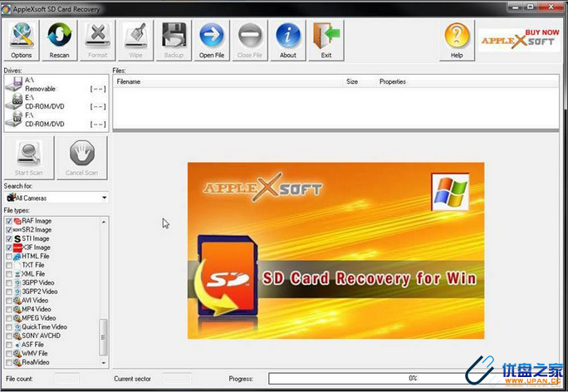This screenshot has width=568, height=392.
Task: Sort files by Size column header
Action: 360,81
